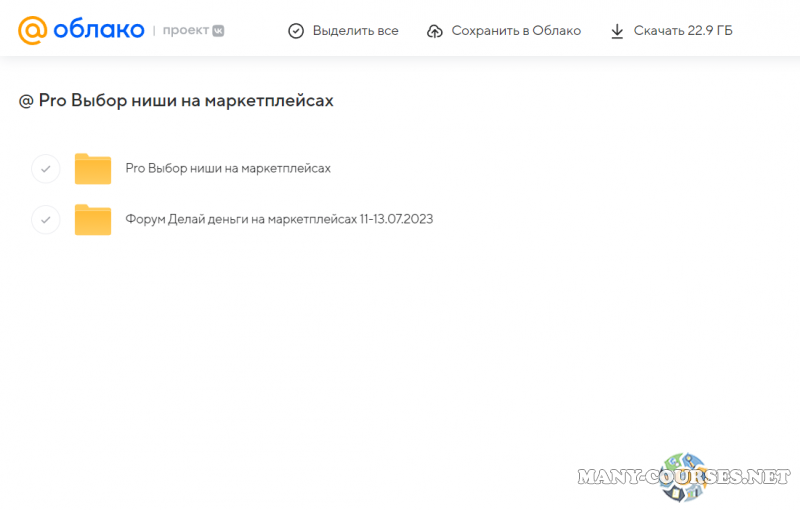The width and height of the screenshot is (800, 510).
Task: Click the cloud upload icon in the toolbar
Action: click(x=435, y=31)
